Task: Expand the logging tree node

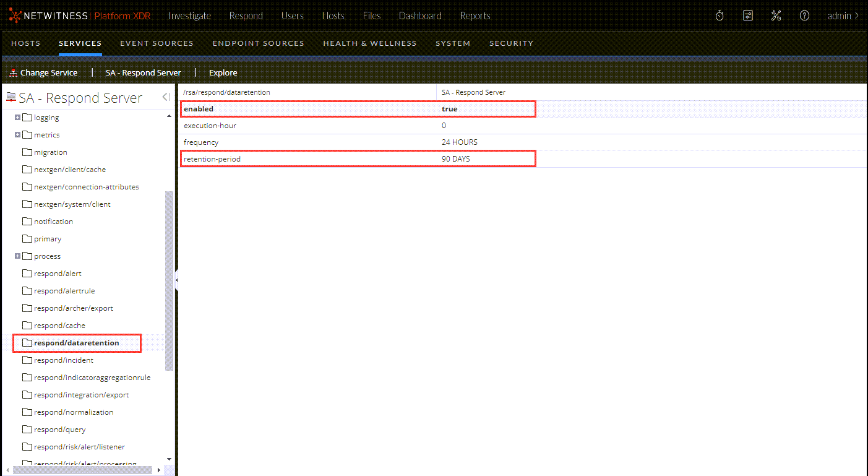Action: pos(17,118)
